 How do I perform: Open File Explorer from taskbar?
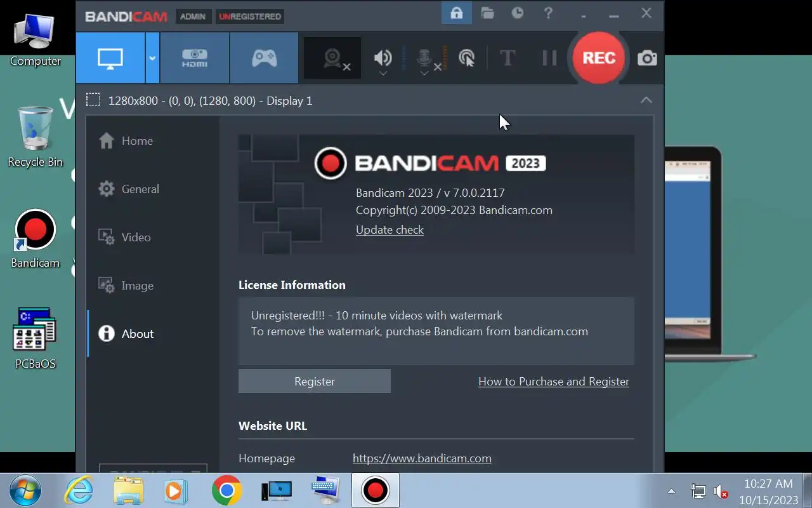point(128,491)
